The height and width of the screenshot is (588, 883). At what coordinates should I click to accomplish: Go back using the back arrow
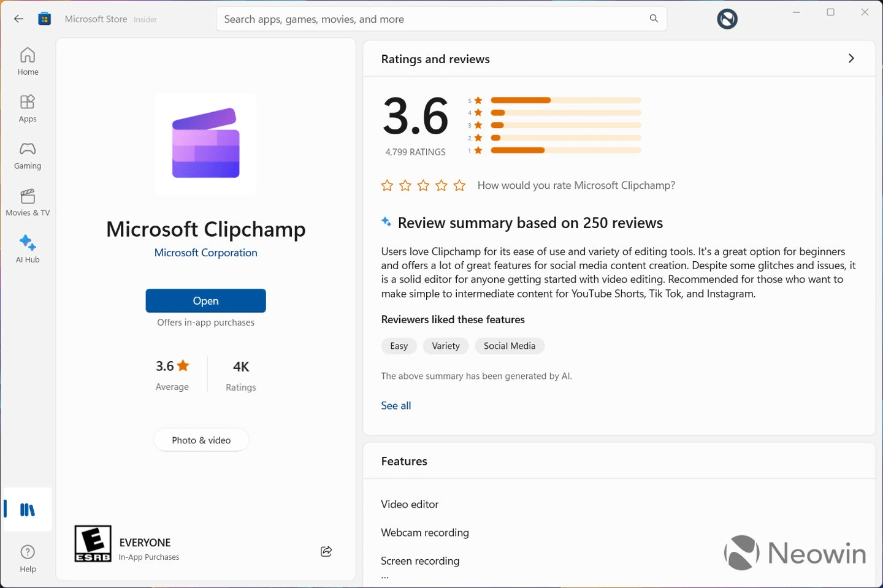18,18
